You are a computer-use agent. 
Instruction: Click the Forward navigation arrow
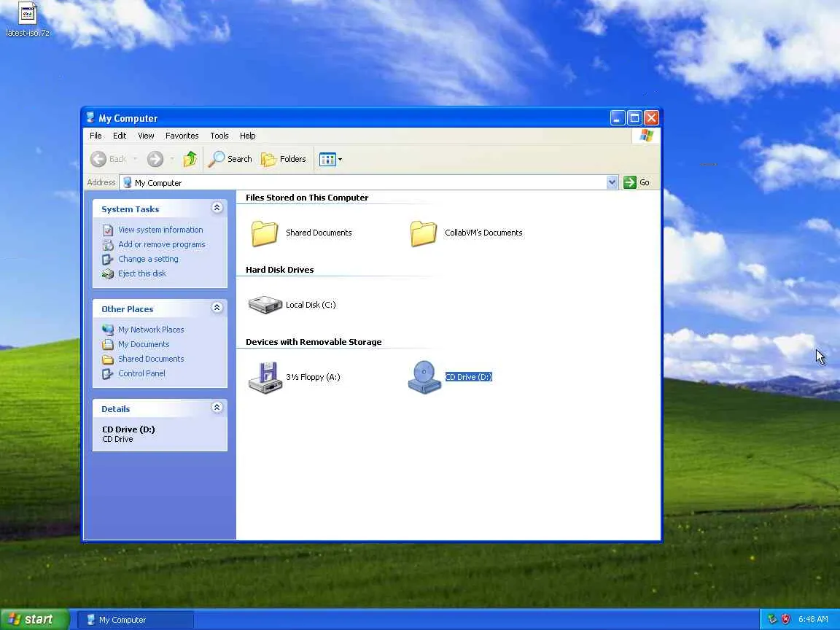pyautogui.click(x=155, y=159)
